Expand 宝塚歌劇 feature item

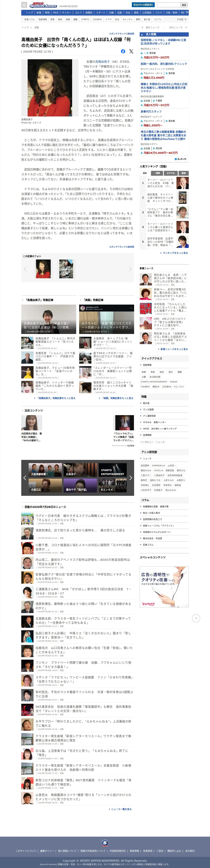tap(164, 435)
